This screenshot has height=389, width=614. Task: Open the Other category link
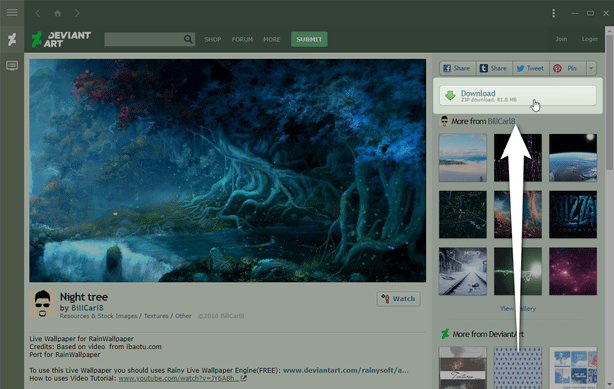pos(183,316)
